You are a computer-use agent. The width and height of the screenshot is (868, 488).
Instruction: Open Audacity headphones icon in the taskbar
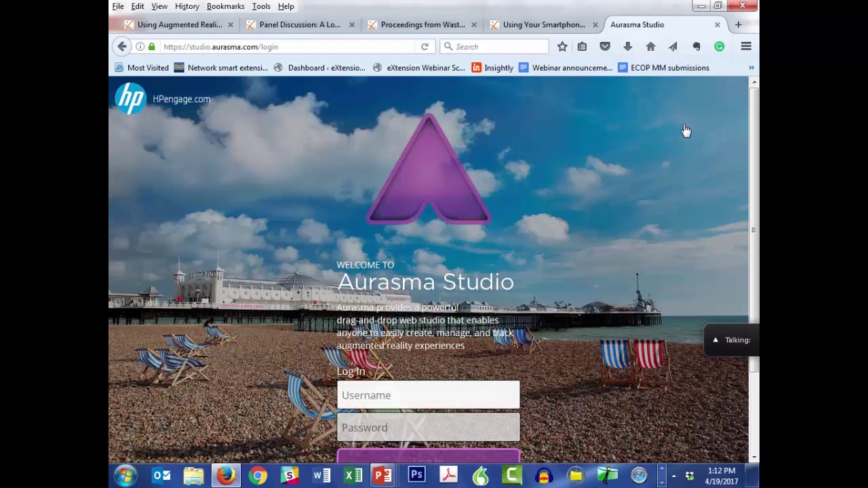click(544, 476)
